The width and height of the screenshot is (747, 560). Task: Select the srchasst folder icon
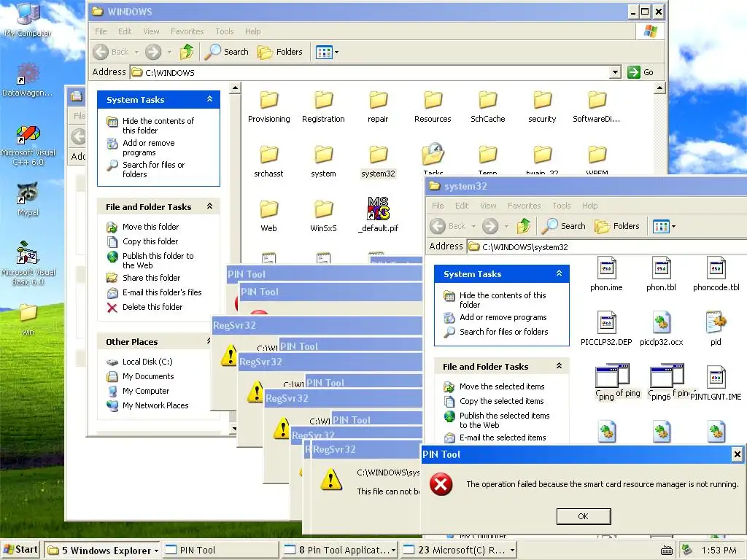pos(268,155)
